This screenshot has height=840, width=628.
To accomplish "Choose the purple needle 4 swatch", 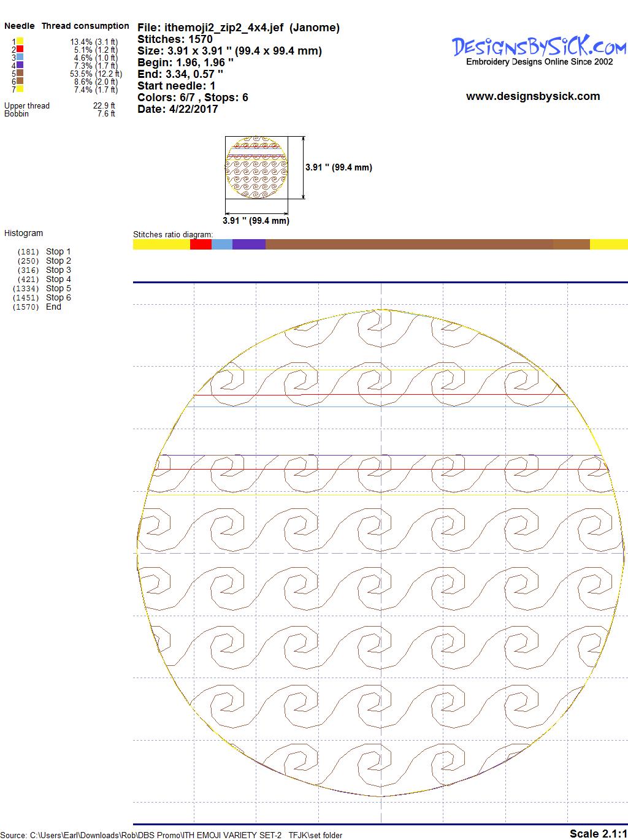I will [20, 66].
